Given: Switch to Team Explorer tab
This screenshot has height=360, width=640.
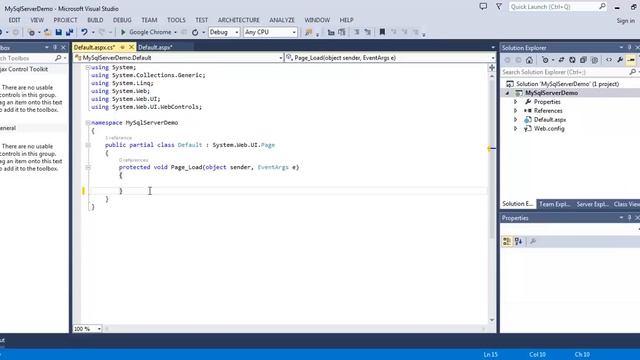Looking at the screenshot, I should tap(554, 204).
